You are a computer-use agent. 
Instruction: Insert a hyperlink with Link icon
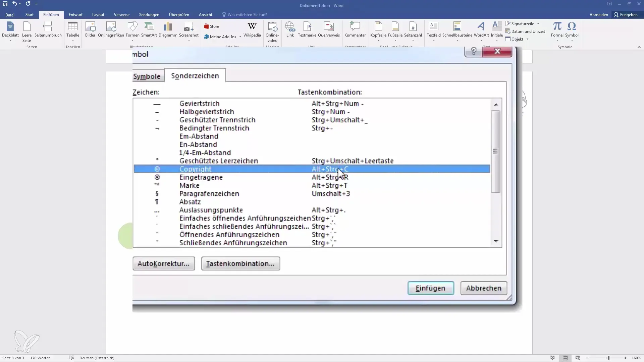coord(290,29)
